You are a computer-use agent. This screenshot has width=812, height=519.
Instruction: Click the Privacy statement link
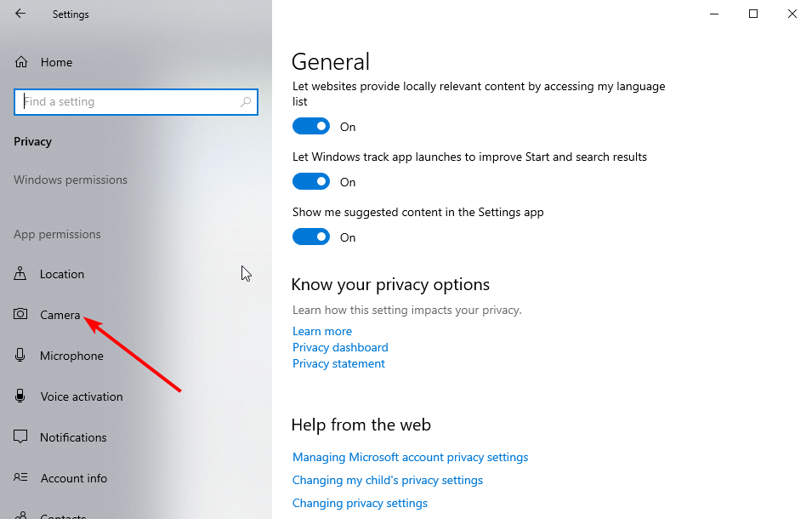pos(338,363)
